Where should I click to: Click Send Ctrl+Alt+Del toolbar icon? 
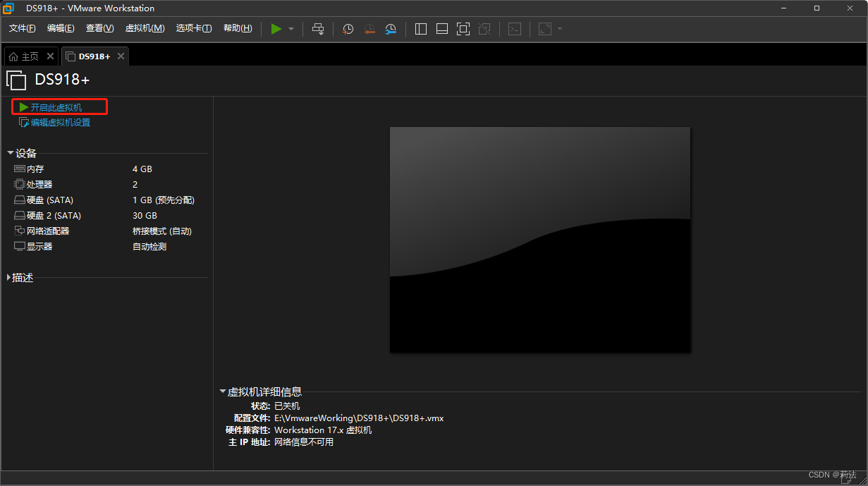[x=318, y=29]
